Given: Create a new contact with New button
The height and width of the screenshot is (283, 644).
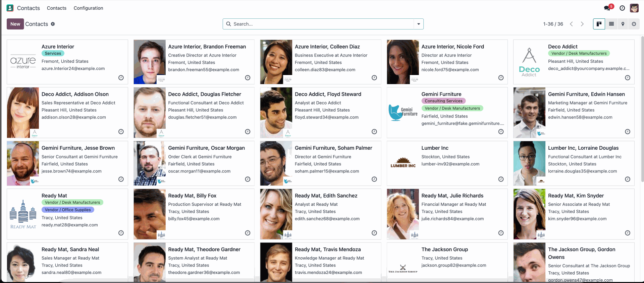Looking at the screenshot, I should point(15,24).
